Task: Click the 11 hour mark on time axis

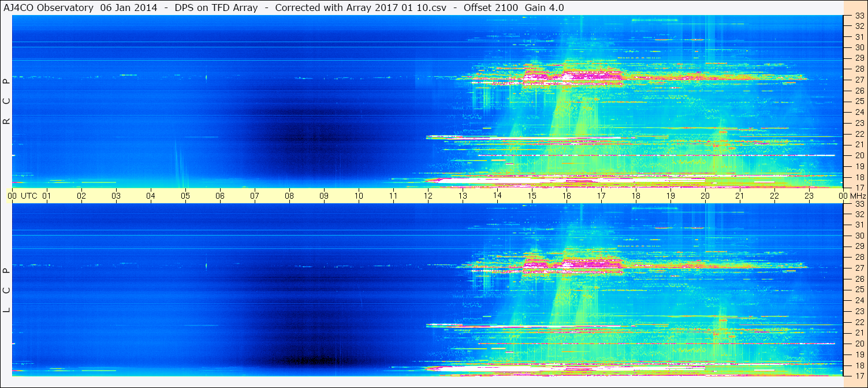Action: tap(393, 196)
